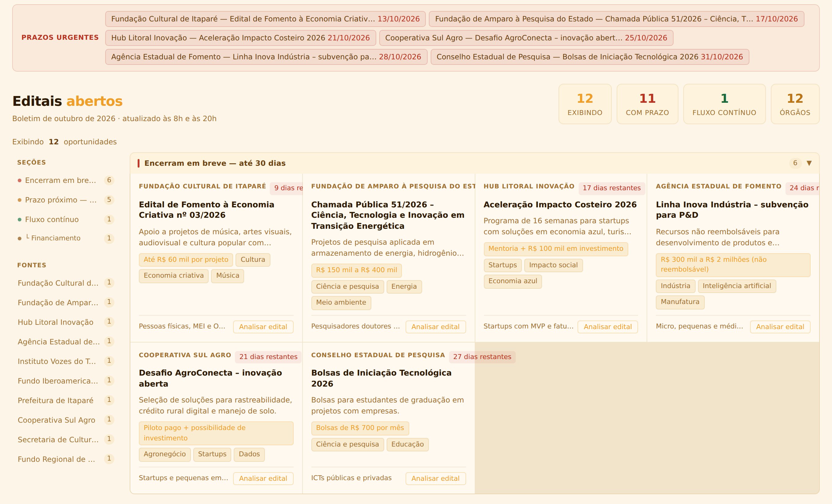Click the 'Educação' tag
Viewport: 832px width, 504px height.
click(407, 444)
